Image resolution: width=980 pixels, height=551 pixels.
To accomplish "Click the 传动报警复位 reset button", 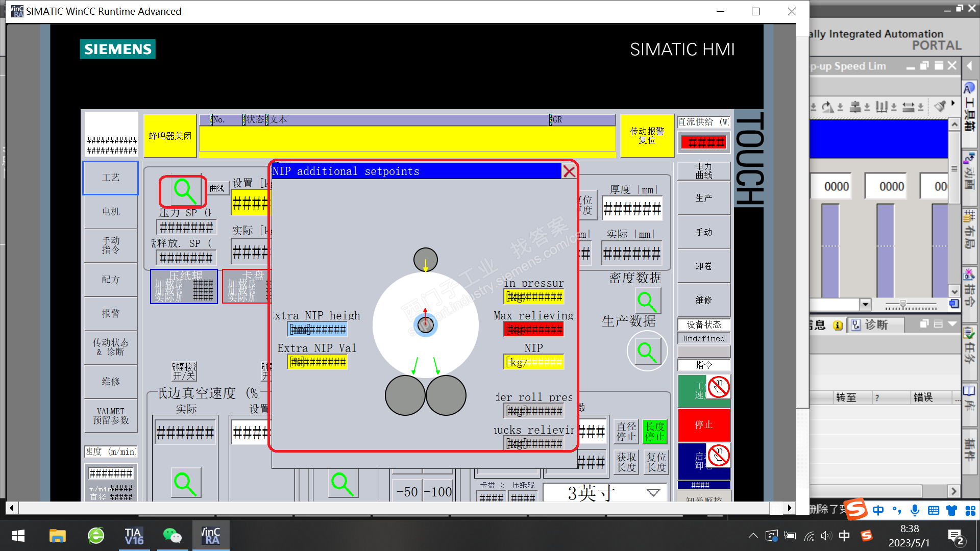I will click(647, 136).
